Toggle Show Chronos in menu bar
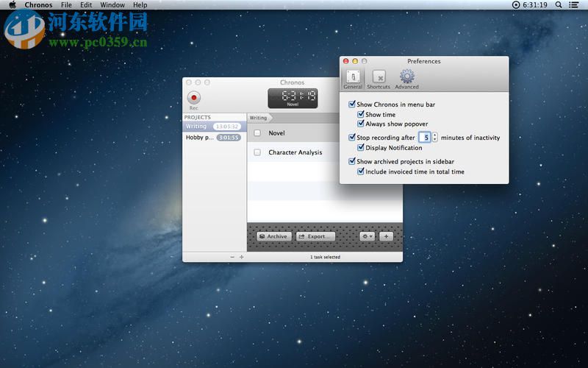This screenshot has width=588, height=368. (x=352, y=104)
